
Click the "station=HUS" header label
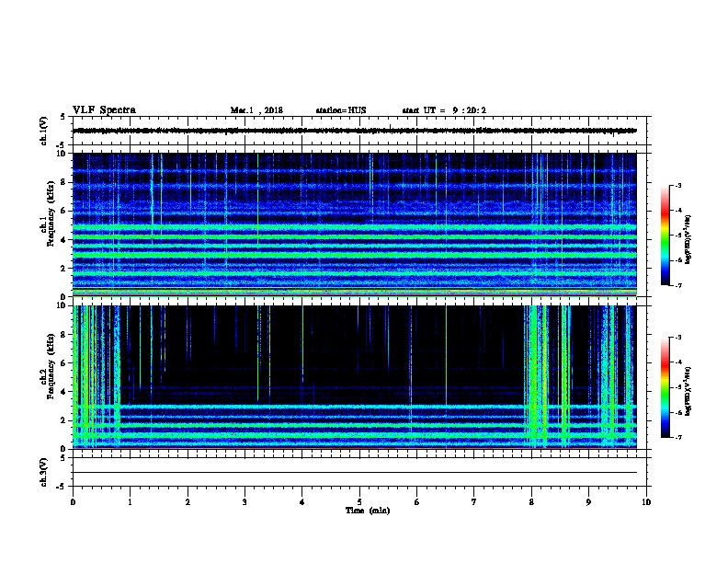(341, 110)
